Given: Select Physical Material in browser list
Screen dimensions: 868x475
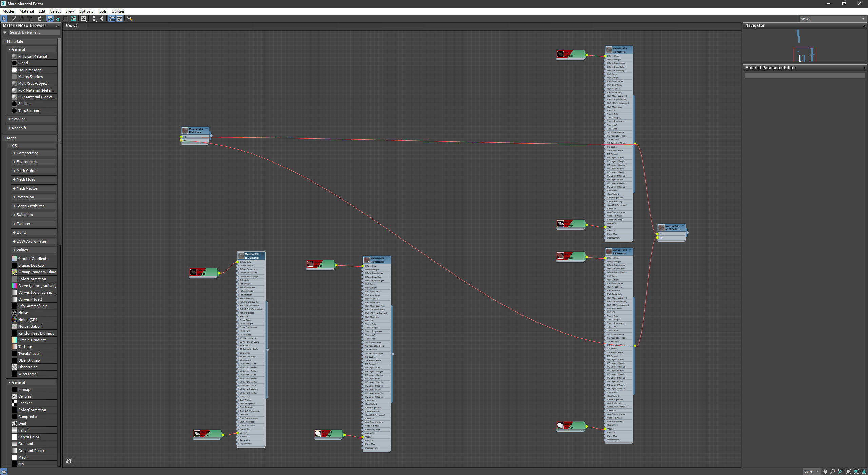Looking at the screenshot, I should click(33, 56).
